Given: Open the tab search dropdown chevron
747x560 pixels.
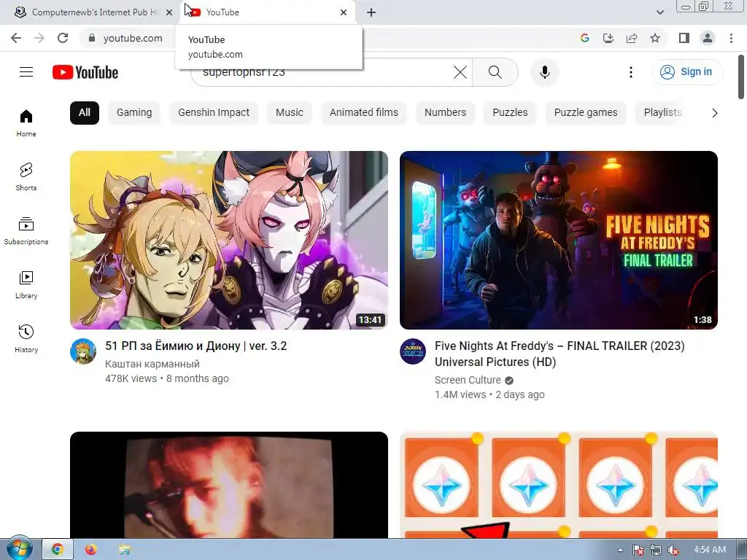Looking at the screenshot, I should [x=659, y=12].
